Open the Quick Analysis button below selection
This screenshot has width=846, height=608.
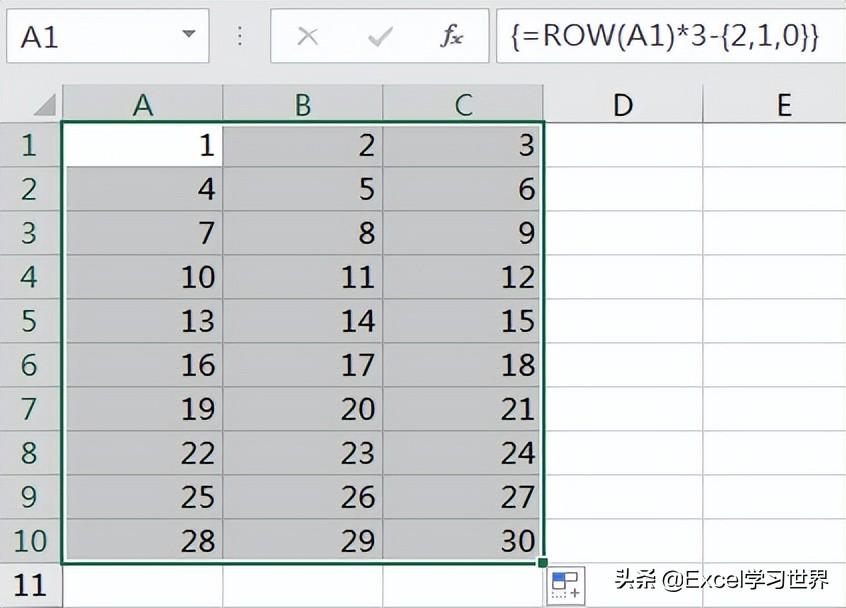pyautogui.click(x=565, y=585)
